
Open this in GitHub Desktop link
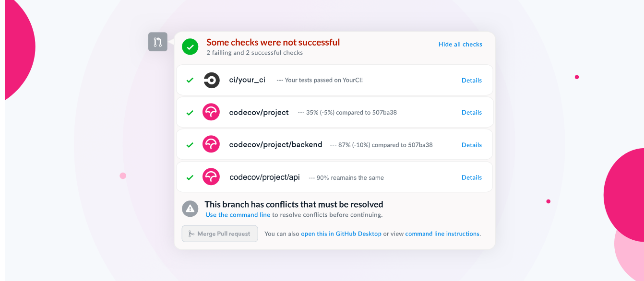tap(341, 234)
